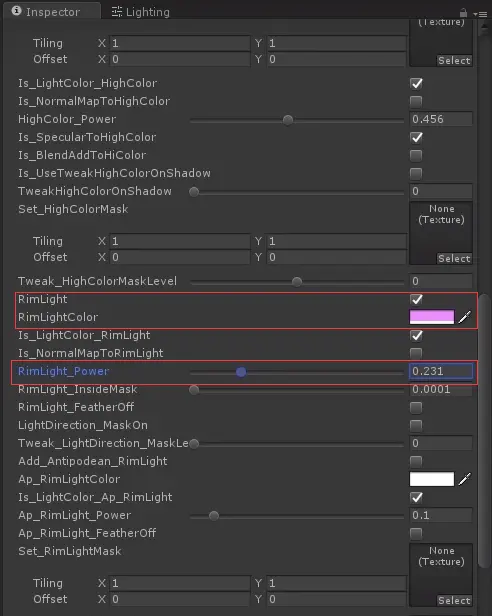Click the RimLightColor label

pos(58,317)
